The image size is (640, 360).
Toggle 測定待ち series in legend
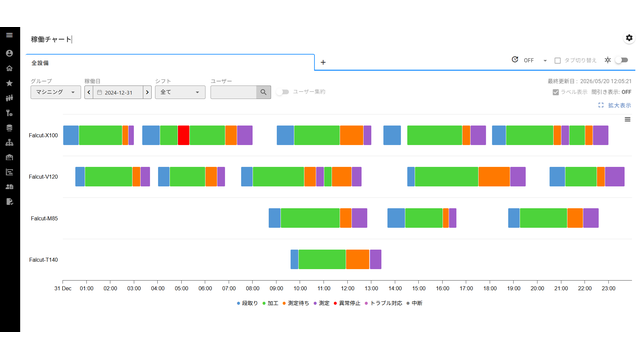(x=296, y=303)
